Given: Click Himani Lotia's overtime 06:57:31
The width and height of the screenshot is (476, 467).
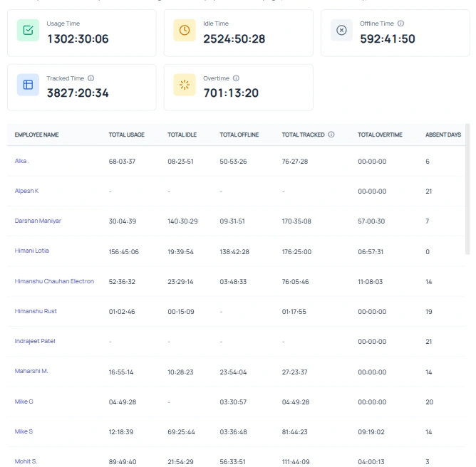Looking at the screenshot, I should (371, 252).
